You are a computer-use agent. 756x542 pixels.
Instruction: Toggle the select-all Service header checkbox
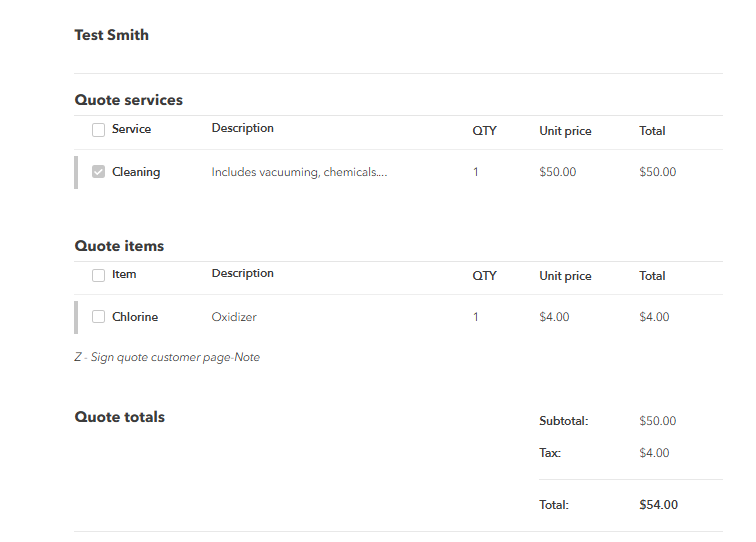pos(98,130)
